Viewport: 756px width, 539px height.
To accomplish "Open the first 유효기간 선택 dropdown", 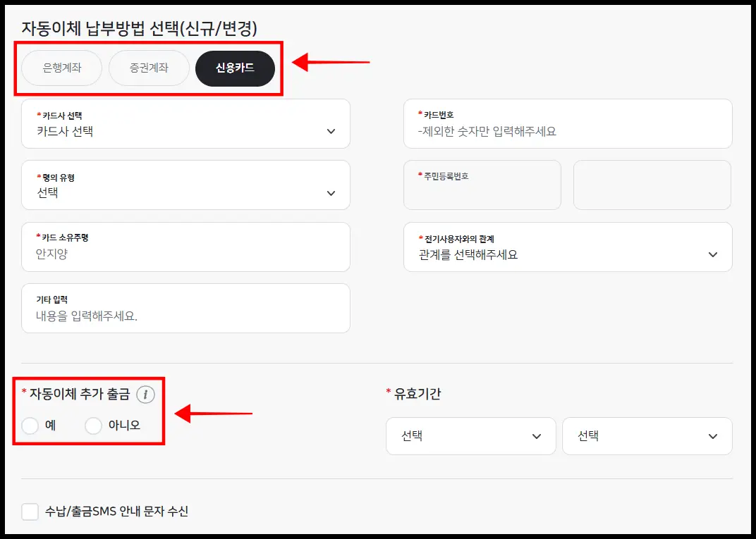I will tap(470, 435).
